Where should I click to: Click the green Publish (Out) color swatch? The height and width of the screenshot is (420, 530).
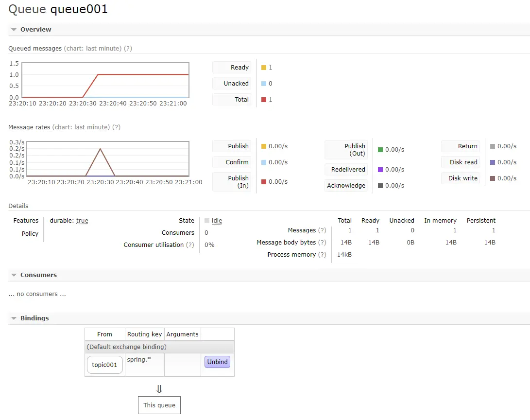pyautogui.click(x=380, y=150)
